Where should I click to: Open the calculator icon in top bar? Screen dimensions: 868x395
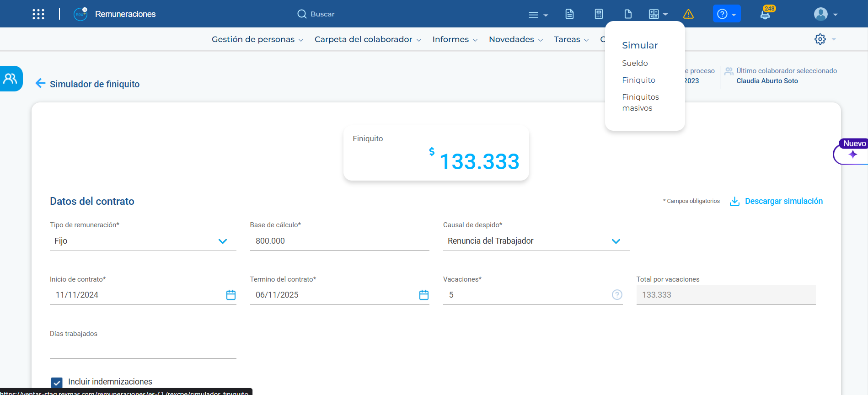[599, 14]
